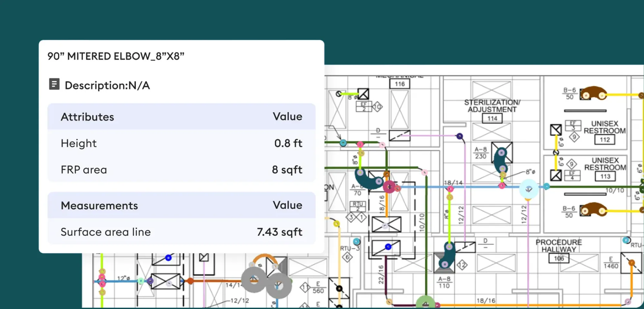Select the RTU-3 label
The height and width of the screenshot is (309, 644).
350,248
